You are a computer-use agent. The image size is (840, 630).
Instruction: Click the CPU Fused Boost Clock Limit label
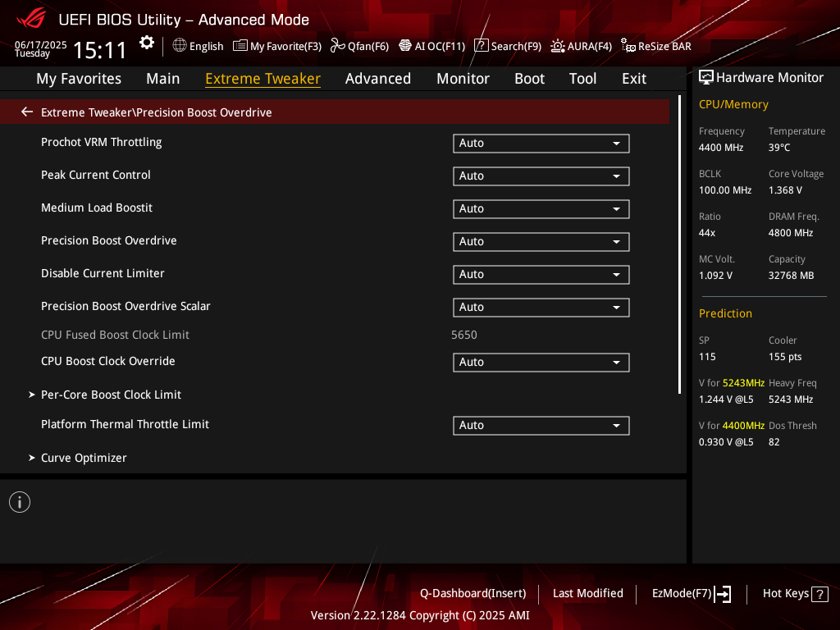click(115, 335)
